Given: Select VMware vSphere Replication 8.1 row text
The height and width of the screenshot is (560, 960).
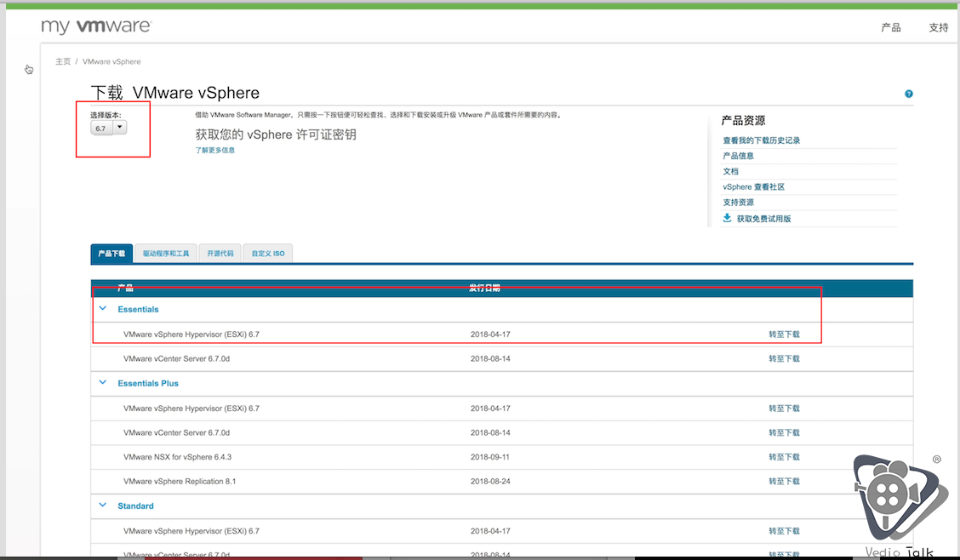Looking at the screenshot, I should coord(180,482).
